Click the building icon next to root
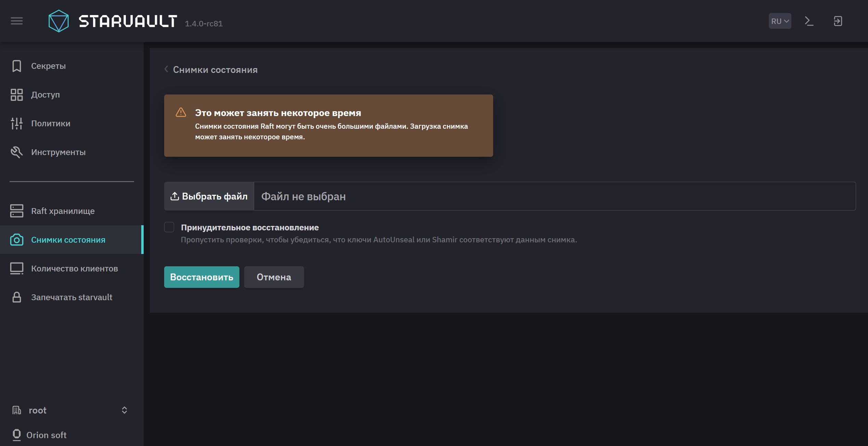The width and height of the screenshot is (868, 446). tap(17, 410)
